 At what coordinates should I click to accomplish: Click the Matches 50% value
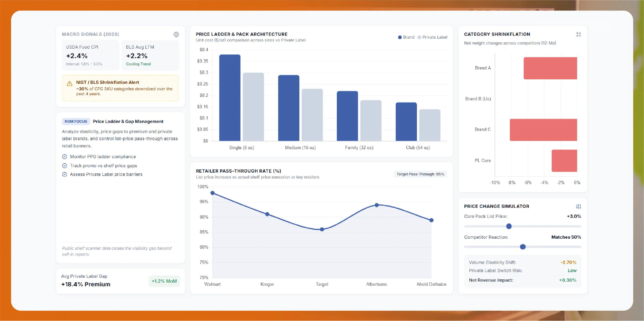point(566,237)
